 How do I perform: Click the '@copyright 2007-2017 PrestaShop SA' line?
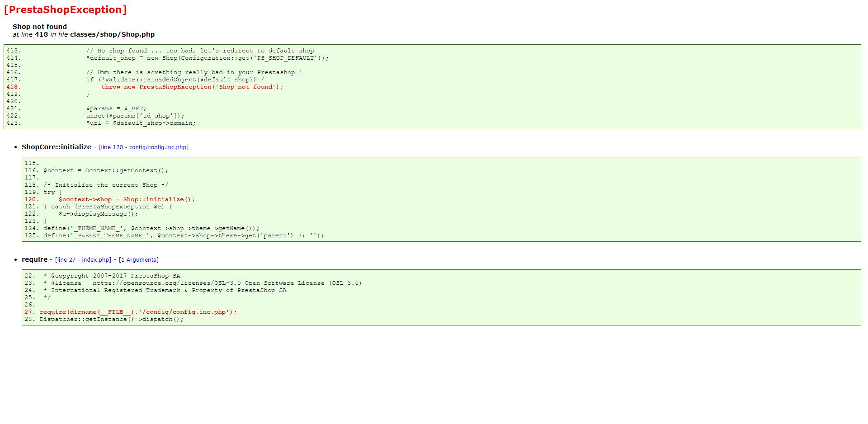[x=112, y=276]
